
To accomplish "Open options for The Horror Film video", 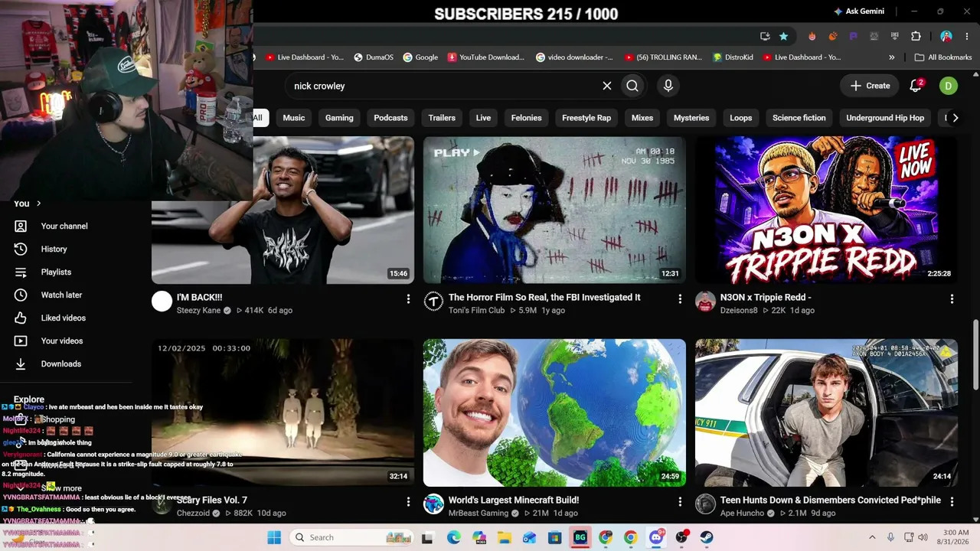I will 680,299.
